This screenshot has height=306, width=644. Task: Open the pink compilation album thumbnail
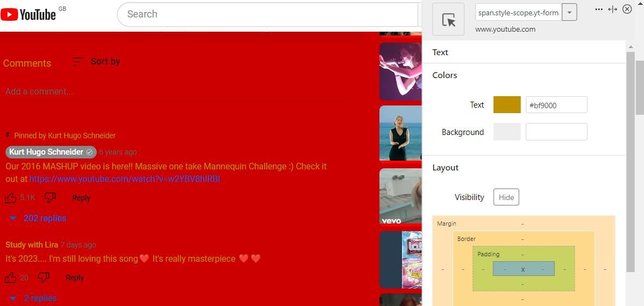[400, 259]
